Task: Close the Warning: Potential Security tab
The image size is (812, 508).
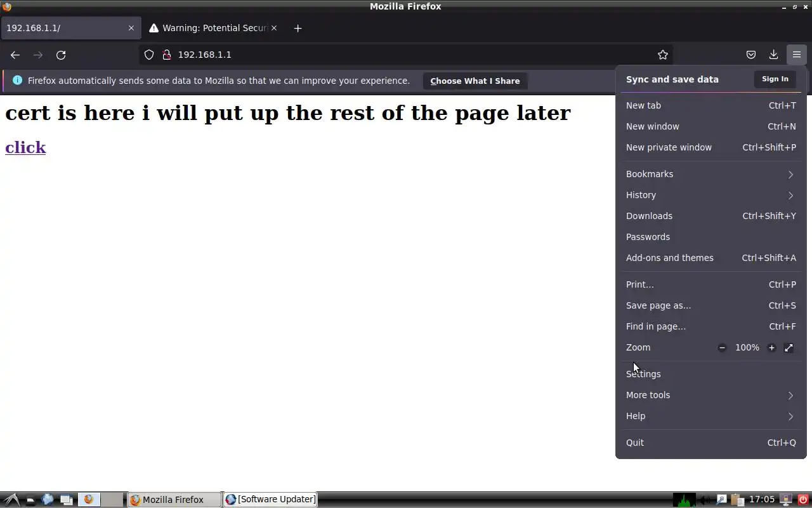Action: (274, 28)
